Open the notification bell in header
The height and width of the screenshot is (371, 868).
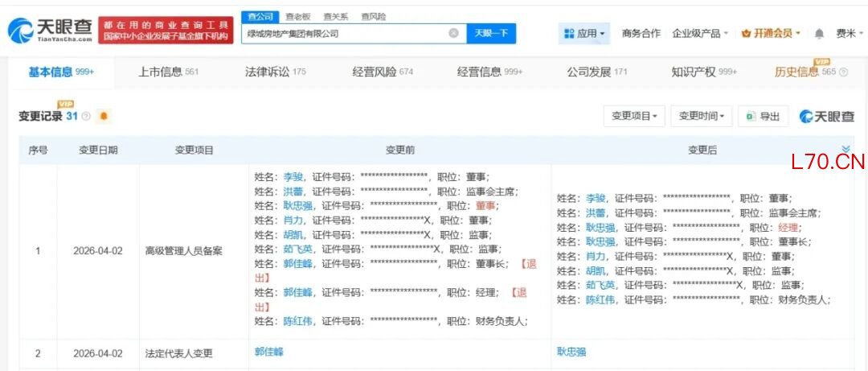[819, 34]
